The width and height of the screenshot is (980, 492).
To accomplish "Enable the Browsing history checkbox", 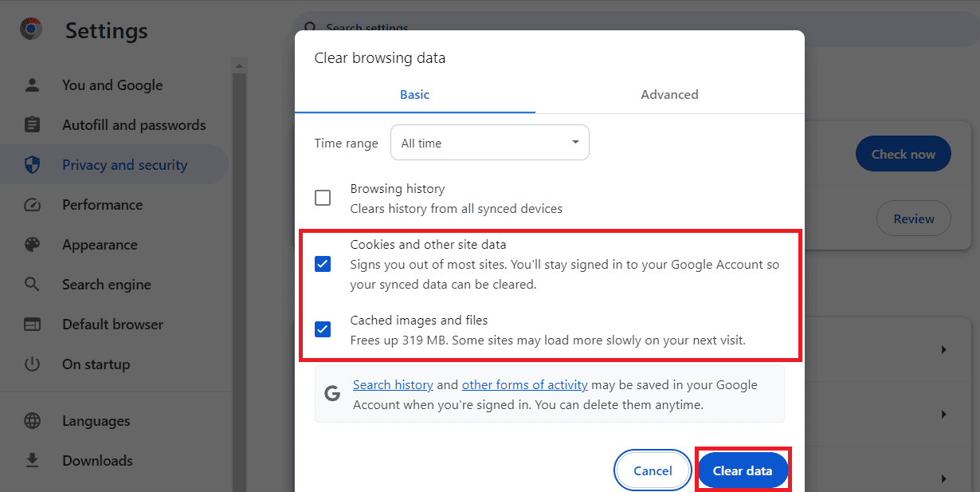I will [x=323, y=197].
